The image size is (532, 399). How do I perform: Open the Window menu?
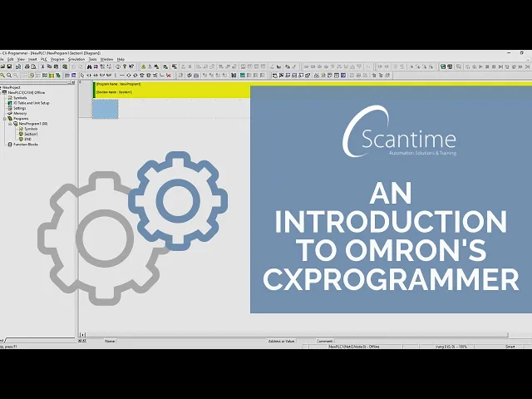pos(106,59)
